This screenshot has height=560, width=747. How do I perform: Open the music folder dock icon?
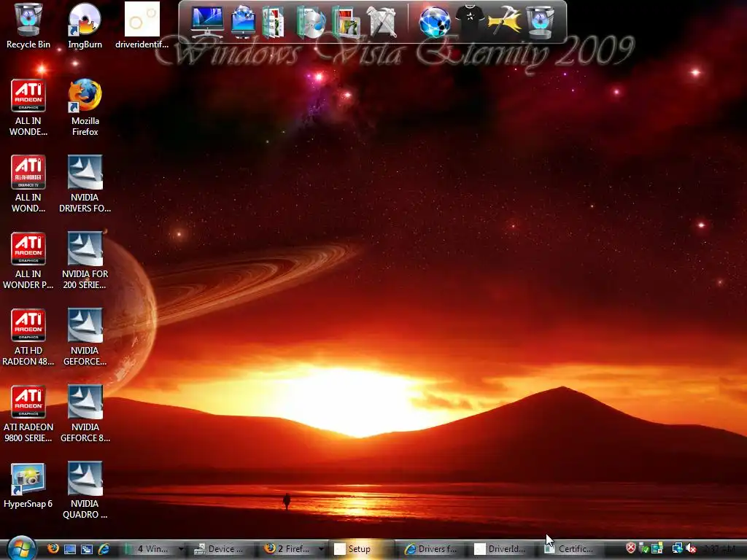tap(311, 22)
